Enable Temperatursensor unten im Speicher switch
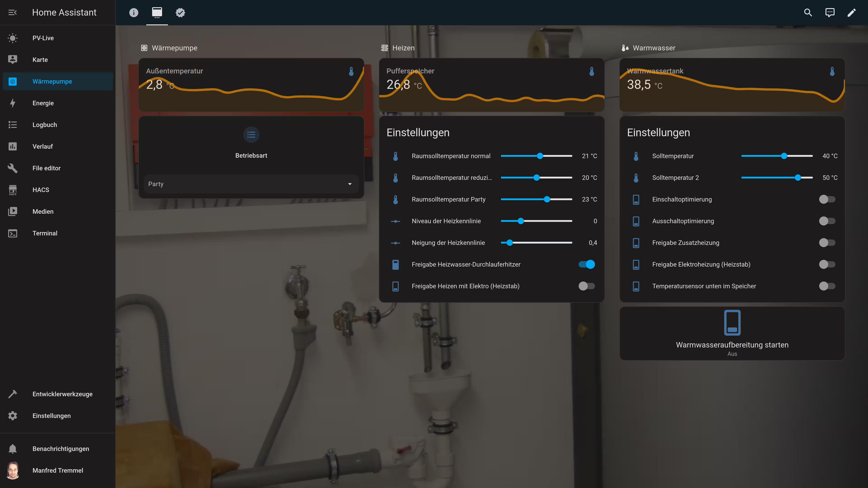 827,286
